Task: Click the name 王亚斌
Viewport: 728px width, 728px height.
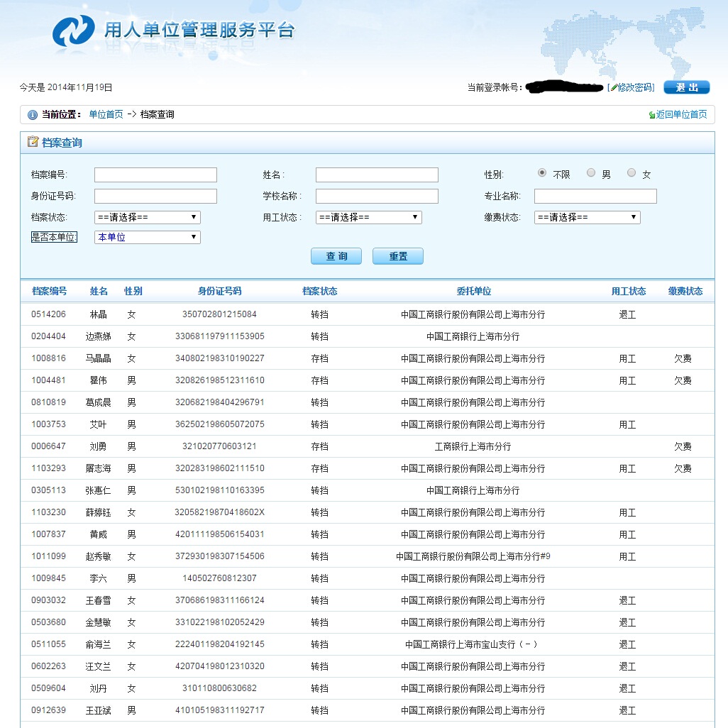Action: click(99, 710)
